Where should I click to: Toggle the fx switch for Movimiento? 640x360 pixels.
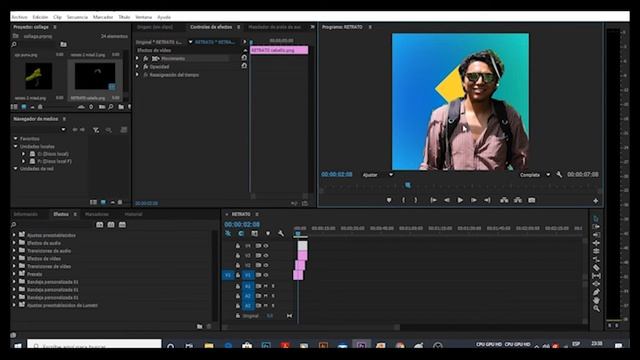coord(145,59)
